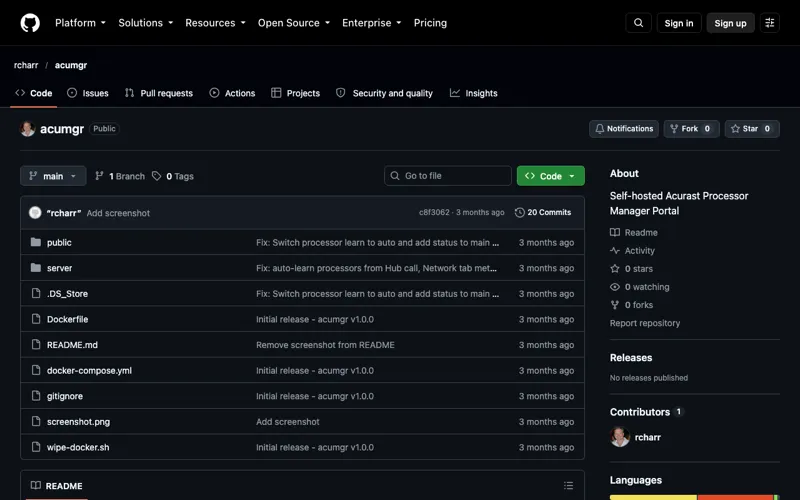Click the rcharr avatar next to the acumgr title
This screenshot has width=800, height=500.
pyautogui.click(x=28, y=129)
